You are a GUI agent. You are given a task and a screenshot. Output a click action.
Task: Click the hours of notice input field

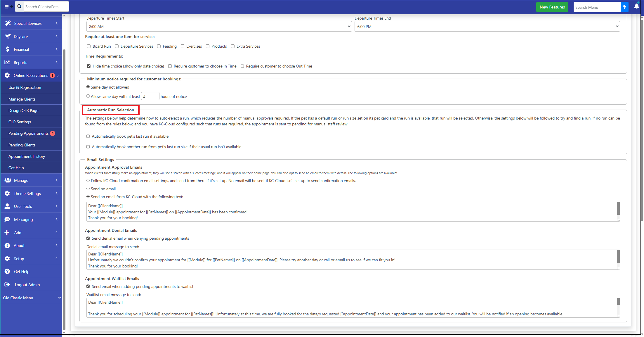[x=150, y=96]
